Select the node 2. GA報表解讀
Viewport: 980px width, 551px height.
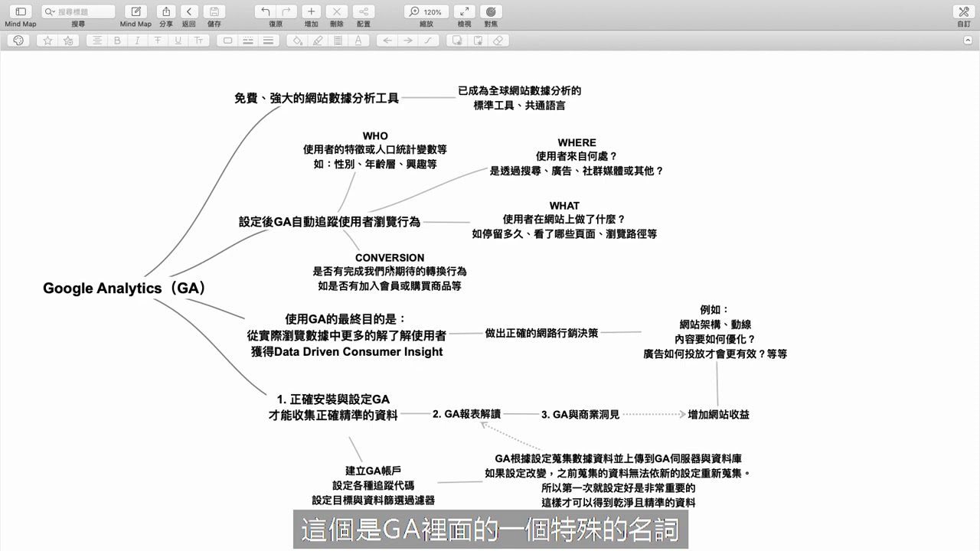click(x=466, y=414)
